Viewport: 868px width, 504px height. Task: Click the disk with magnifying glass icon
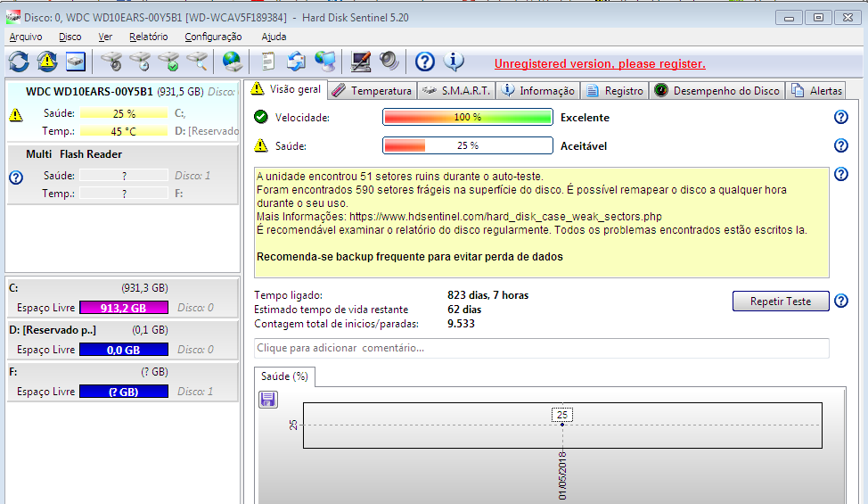(x=197, y=62)
